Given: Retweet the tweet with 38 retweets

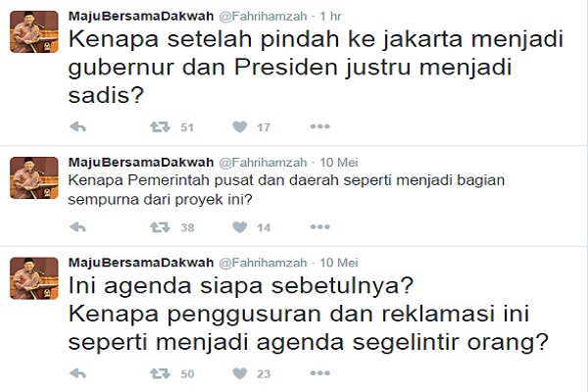Looking at the screenshot, I should click(x=160, y=227).
